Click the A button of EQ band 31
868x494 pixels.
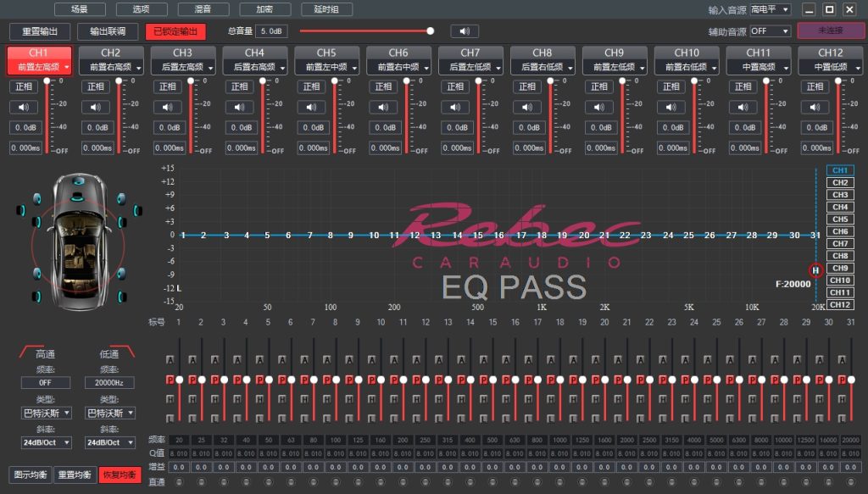(842, 359)
